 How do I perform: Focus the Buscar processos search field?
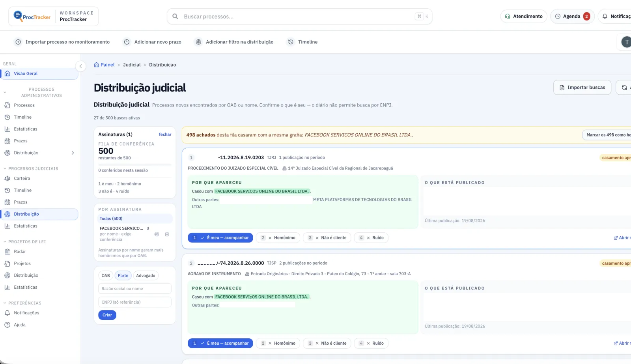tap(300, 17)
